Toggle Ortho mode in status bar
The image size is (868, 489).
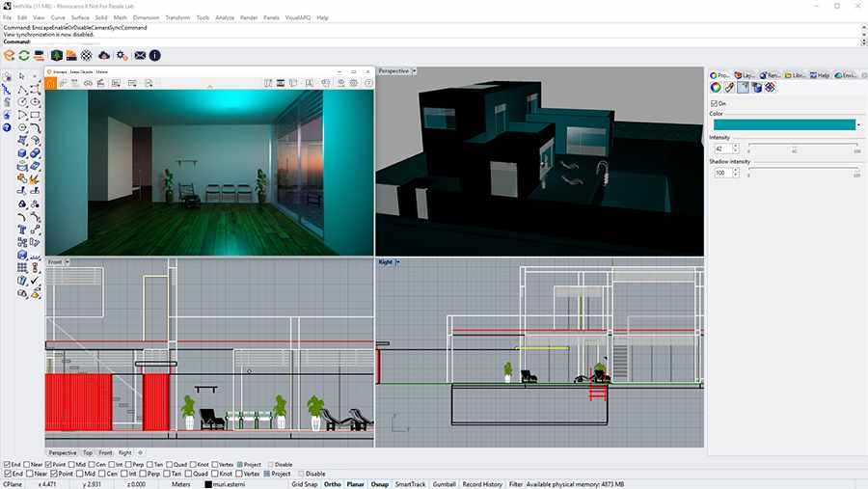pyautogui.click(x=332, y=484)
